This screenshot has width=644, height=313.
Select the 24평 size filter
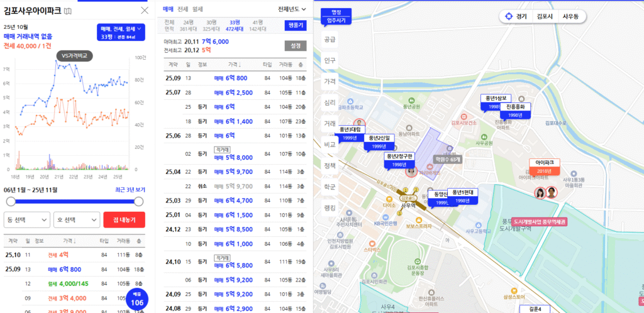pyautogui.click(x=189, y=25)
